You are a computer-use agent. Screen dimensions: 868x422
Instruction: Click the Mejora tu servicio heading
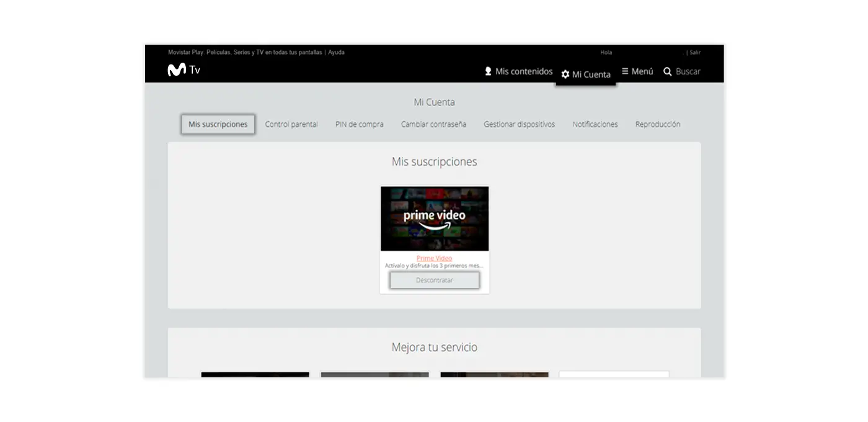point(435,348)
